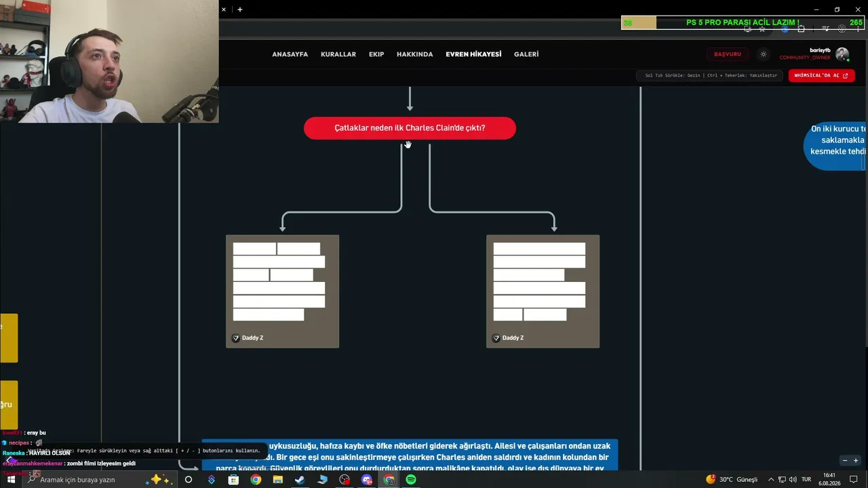
Task: Click the BAŞVURU button
Action: coord(728,54)
